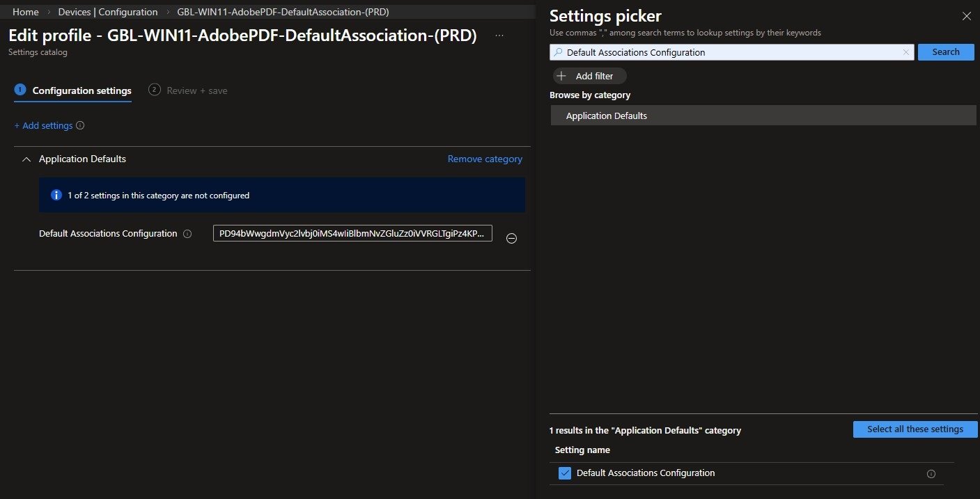Click Remove category link
Viewport: 980px width, 499px height.
click(x=484, y=159)
